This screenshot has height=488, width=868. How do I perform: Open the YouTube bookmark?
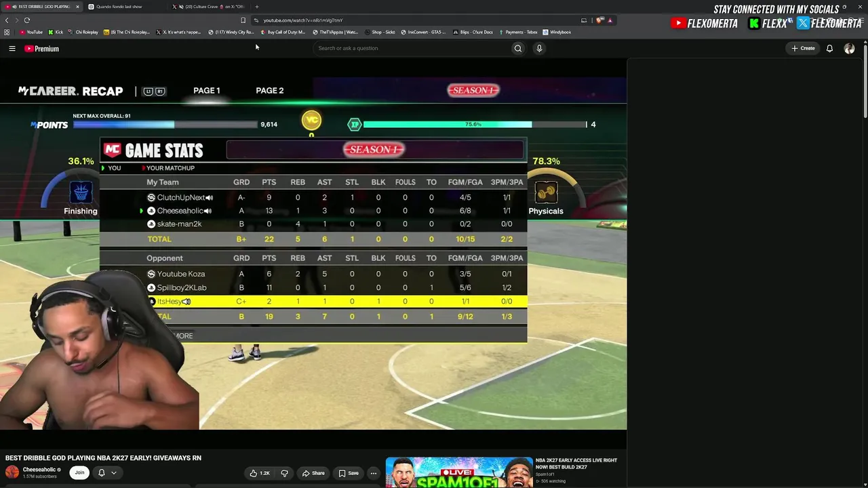[x=31, y=32]
